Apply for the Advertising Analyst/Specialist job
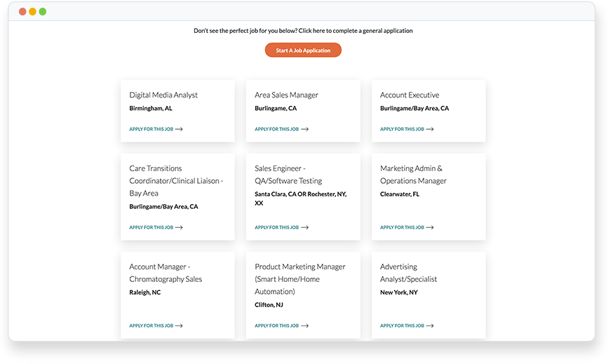 (407, 326)
